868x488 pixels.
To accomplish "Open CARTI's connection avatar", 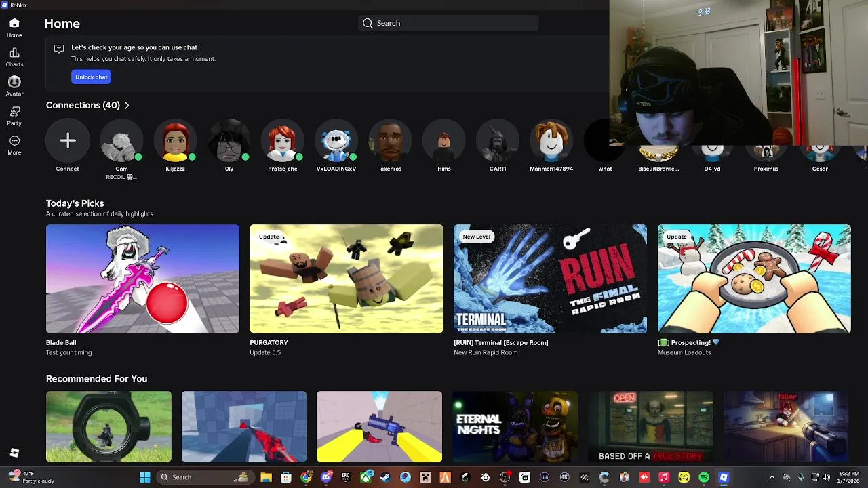I will pyautogui.click(x=498, y=140).
